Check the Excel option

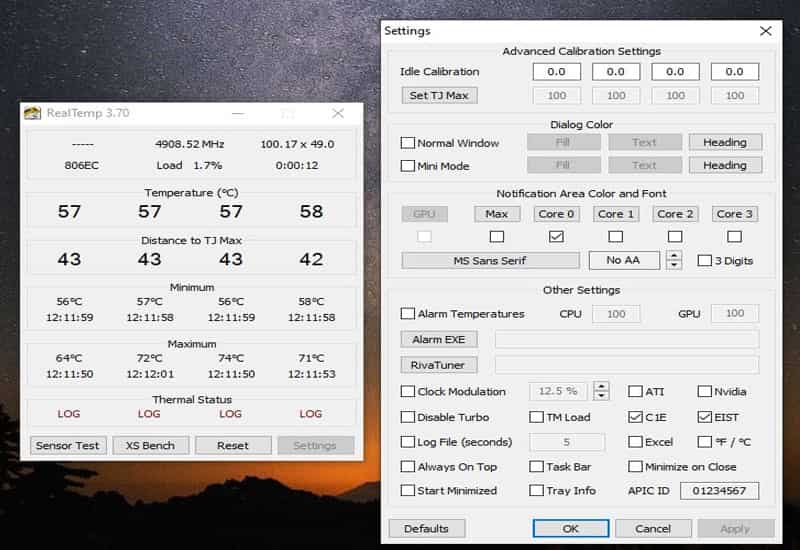coord(635,442)
